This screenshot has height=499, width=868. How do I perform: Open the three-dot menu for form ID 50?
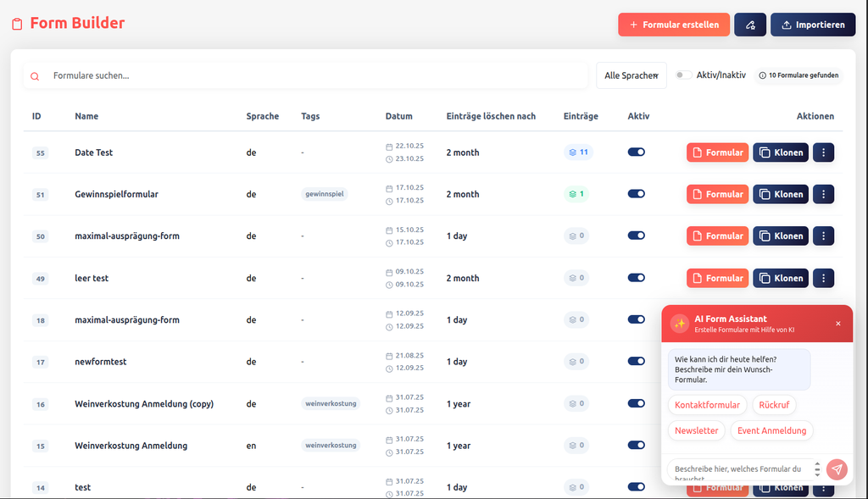(x=823, y=236)
